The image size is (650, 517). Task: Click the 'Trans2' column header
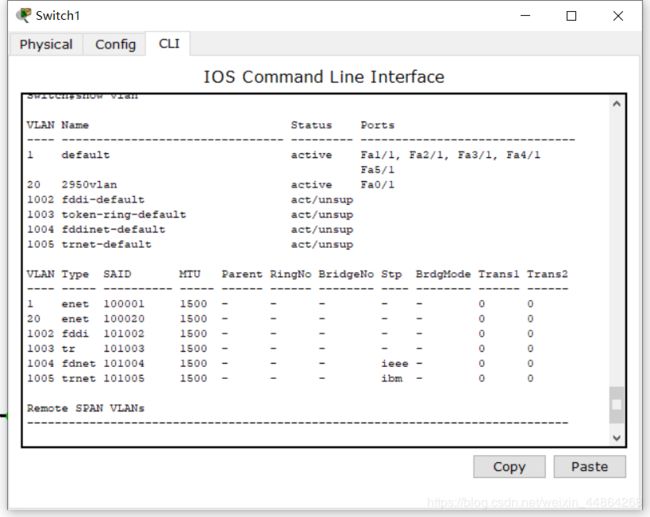click(547, 274)
